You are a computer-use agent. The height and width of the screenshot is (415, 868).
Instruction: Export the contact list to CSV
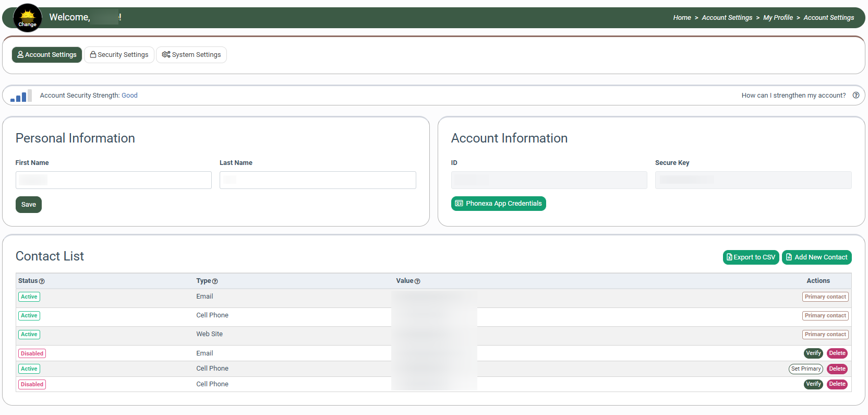tap(751, 257)
